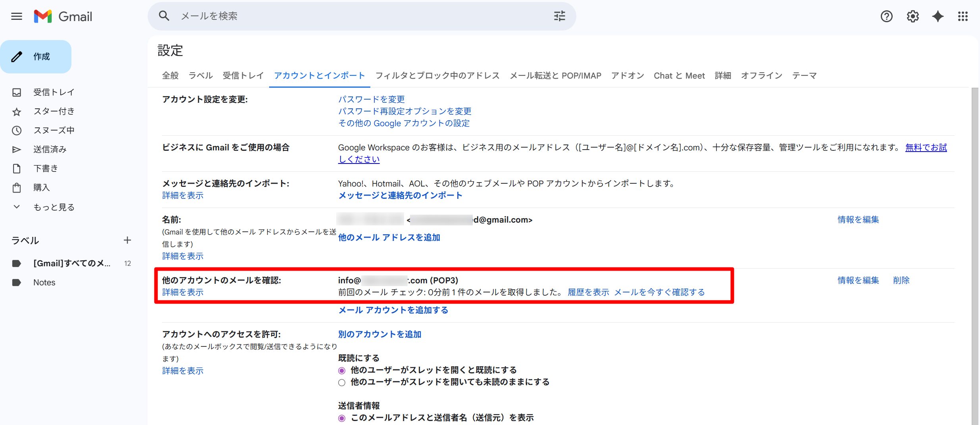
Task: Open the Help question mark icon
Action: click(x=886, y=16)
